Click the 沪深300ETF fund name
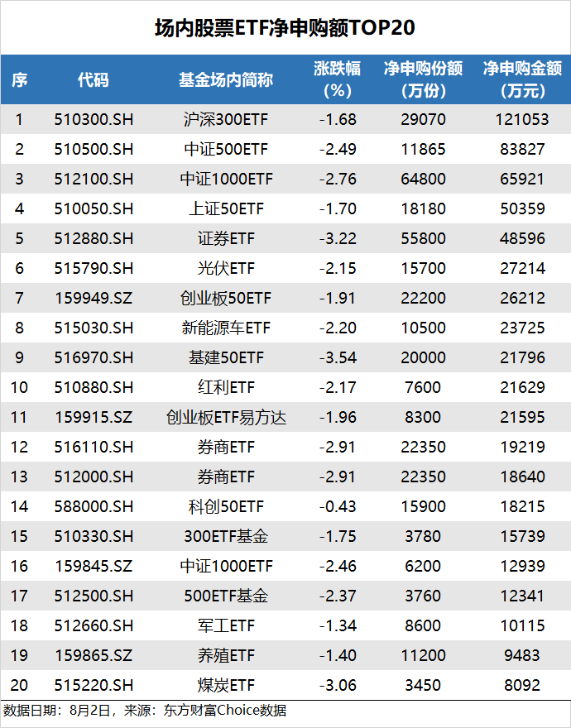The image size is (571, 728). pyautogui.click(x=226, y=119)
